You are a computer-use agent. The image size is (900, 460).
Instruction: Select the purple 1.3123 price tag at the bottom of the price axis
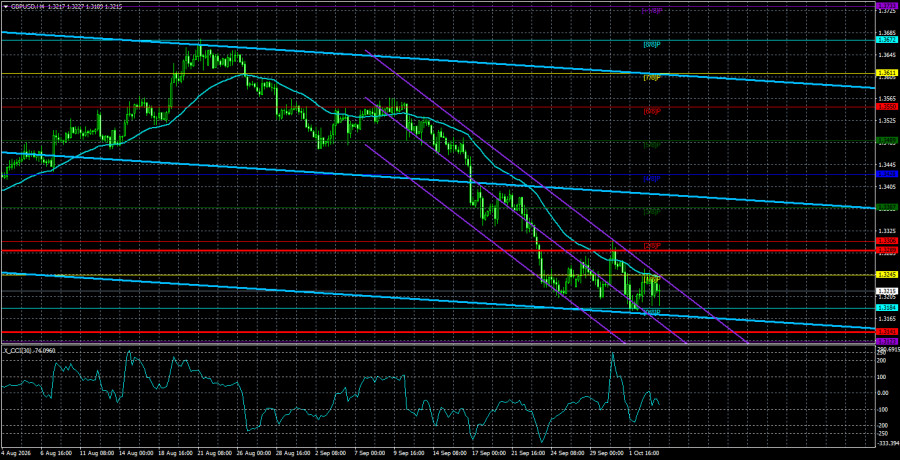(x=887, y=342)
